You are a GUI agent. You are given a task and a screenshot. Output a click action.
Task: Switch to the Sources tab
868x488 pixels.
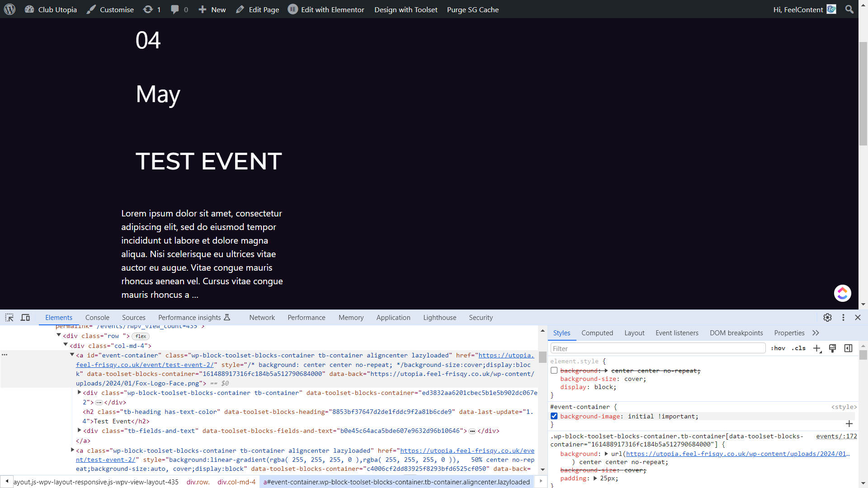[x=134, y=318]
